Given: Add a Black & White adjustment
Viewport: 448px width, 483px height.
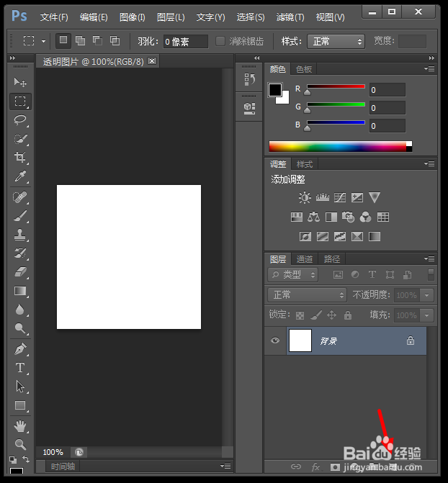Looking at the screenshot, I should coord(331,217).
